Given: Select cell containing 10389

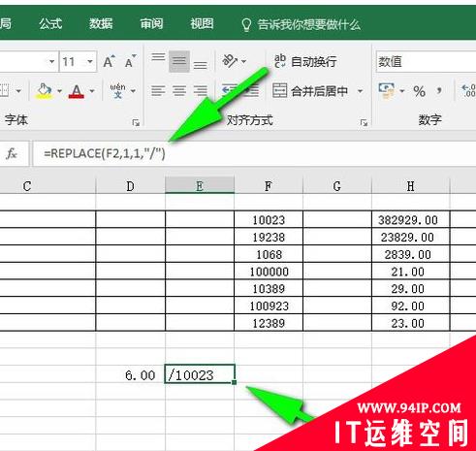Looking at the screenshot, I should (269, 288).
